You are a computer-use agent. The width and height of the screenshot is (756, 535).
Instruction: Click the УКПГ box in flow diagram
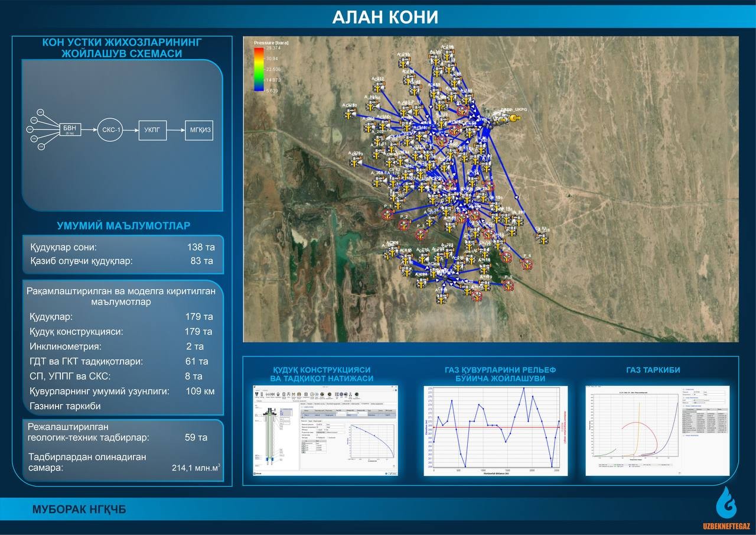tap(152, 128)
